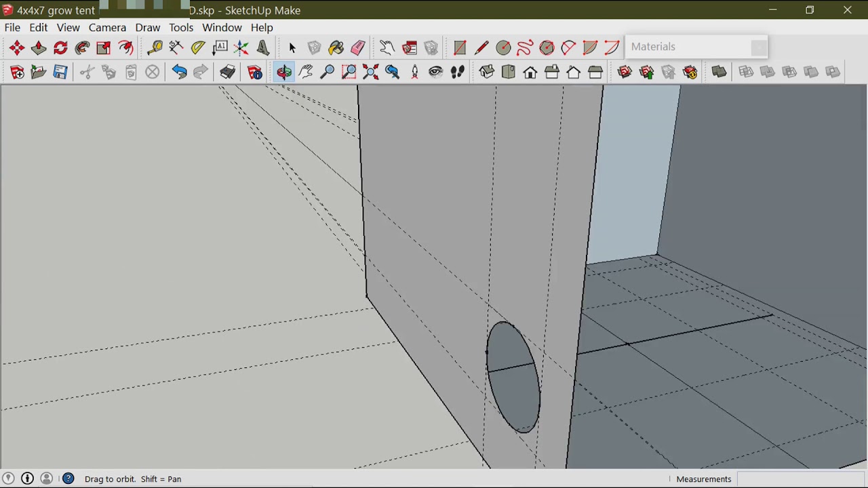Open Model Info
The height and width of the screenshot is (488, 868).
coord(255,72)
